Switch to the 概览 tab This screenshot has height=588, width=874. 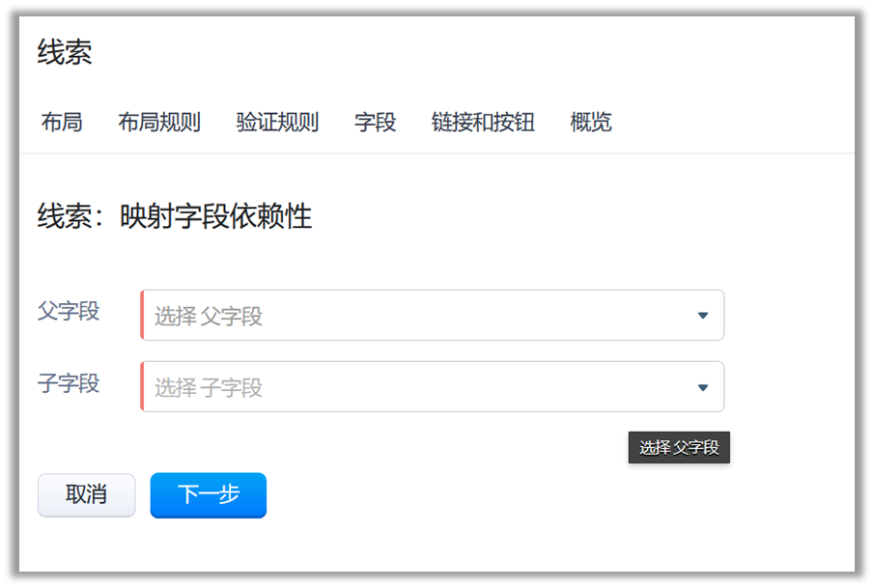(x=591, y=123)
